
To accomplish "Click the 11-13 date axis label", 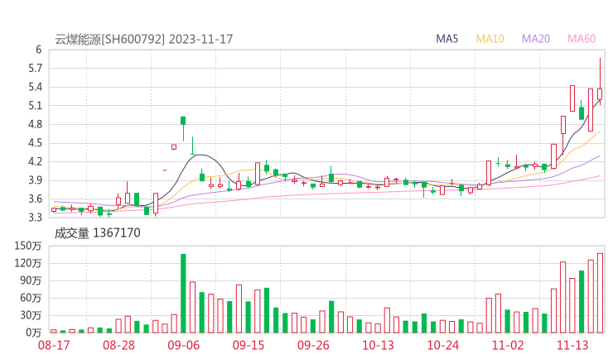I will point(572,345).
